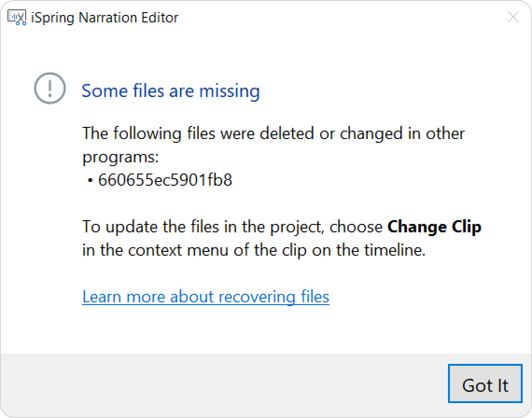This screenshot has height=418, width=532.
Task: Click the iSpring Narration Editor app icon
Action: pos(17,18)
